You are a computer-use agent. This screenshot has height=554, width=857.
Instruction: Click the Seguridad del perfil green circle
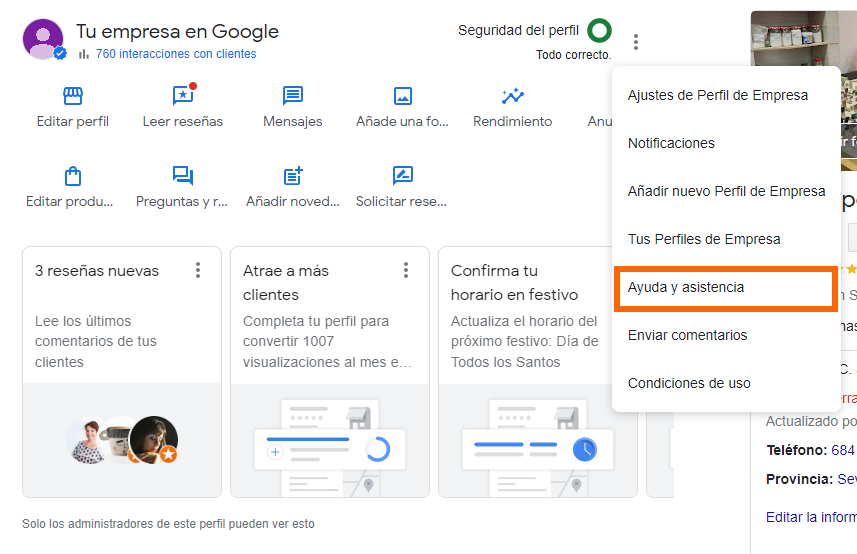(599, 30)
